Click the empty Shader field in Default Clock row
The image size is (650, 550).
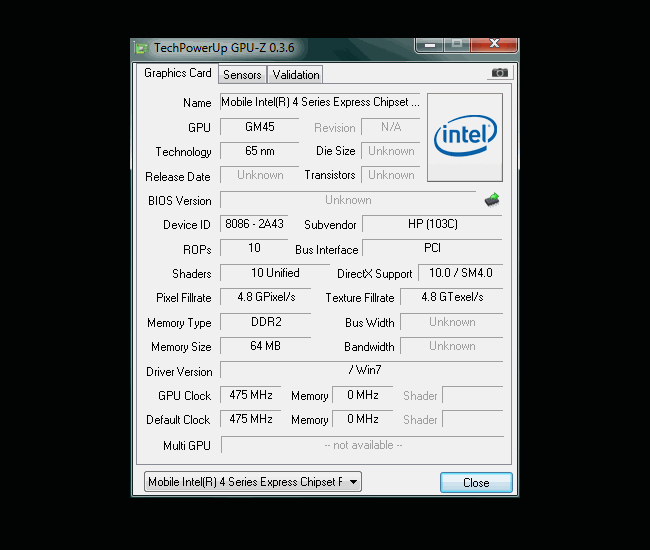(x=473, y=419)
